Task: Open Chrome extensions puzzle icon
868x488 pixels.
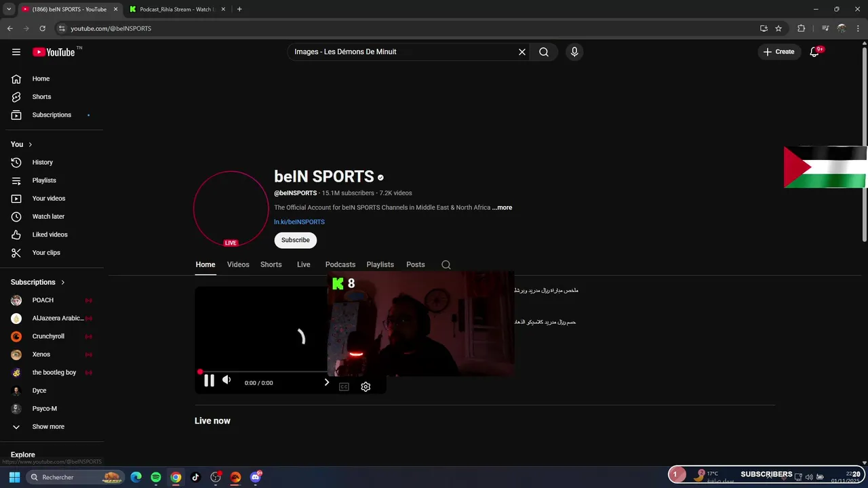Action: tap(802, 28)
